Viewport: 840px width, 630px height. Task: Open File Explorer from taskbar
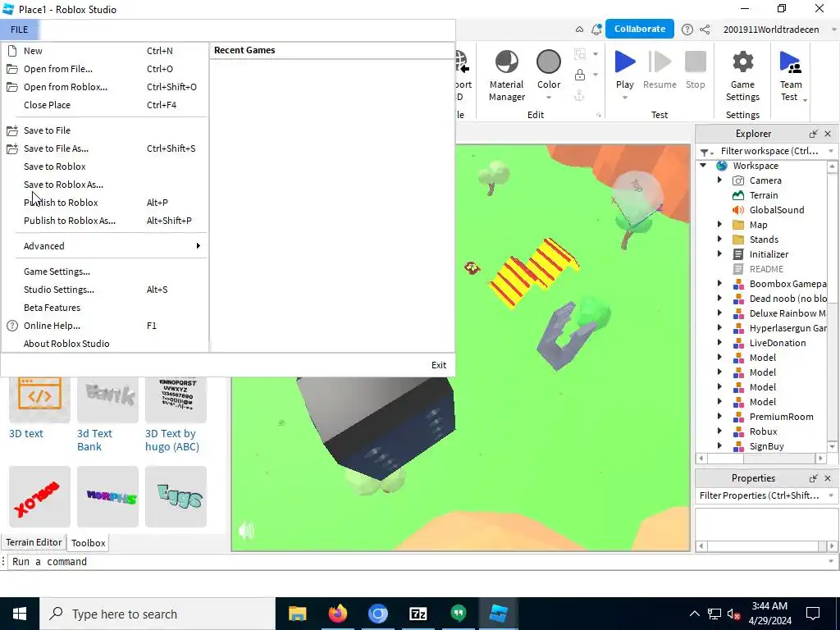[297, 614]
